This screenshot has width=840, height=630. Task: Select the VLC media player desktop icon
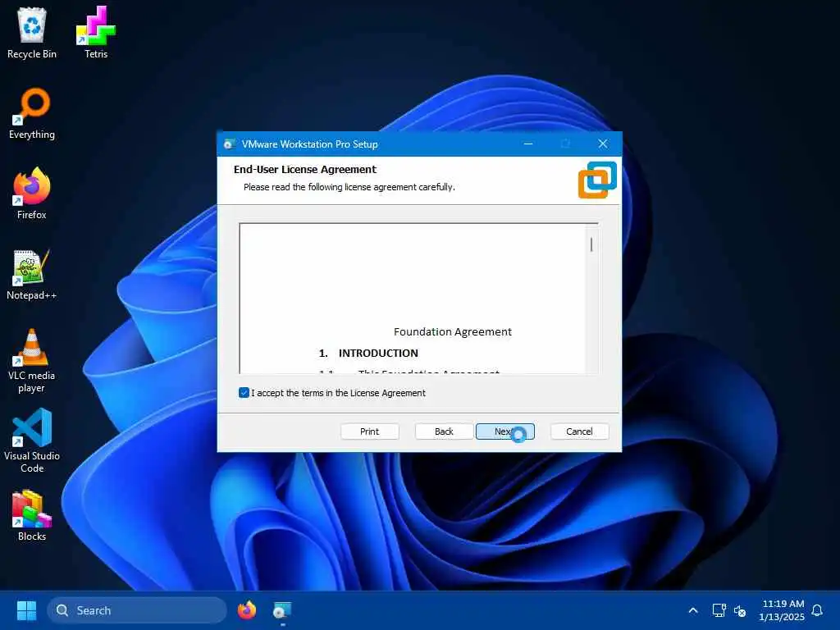(32, 360)
